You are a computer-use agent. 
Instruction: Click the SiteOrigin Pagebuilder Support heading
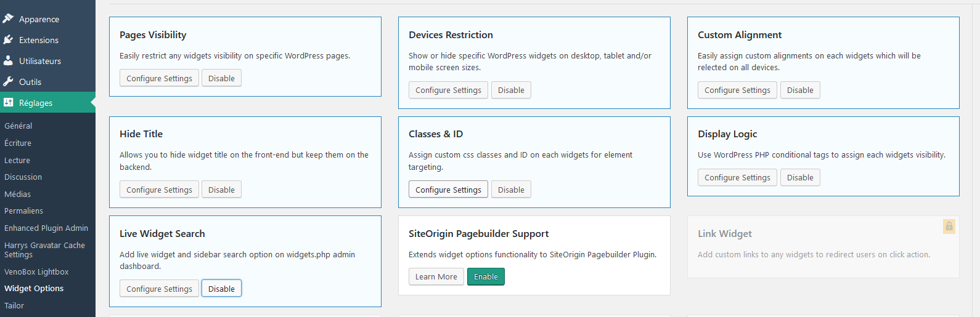(478, 234)
